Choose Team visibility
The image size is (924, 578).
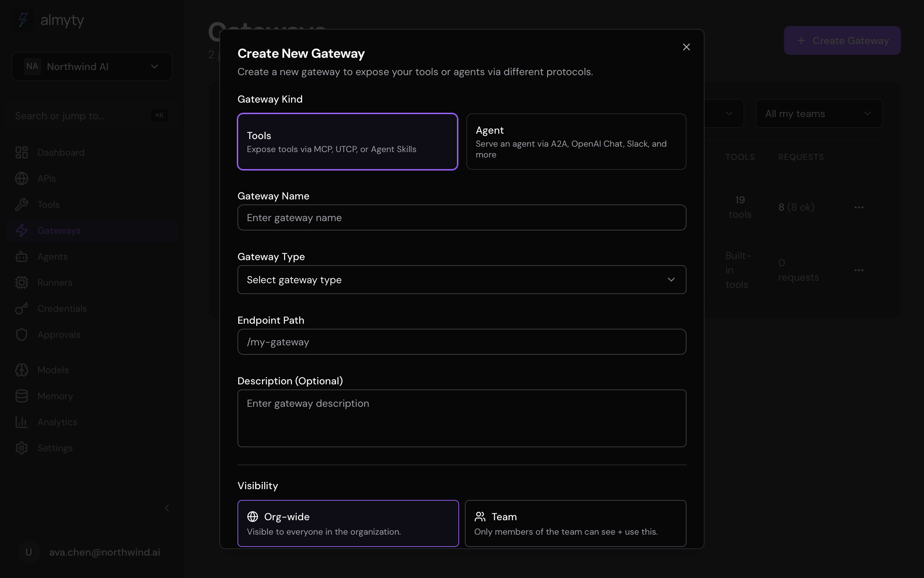[575, 523]
